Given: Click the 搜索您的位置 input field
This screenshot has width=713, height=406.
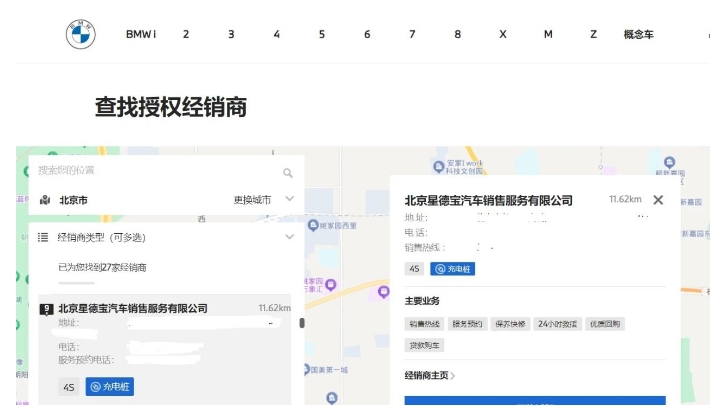Looking at the screenshot, I should tap(157, 171).
